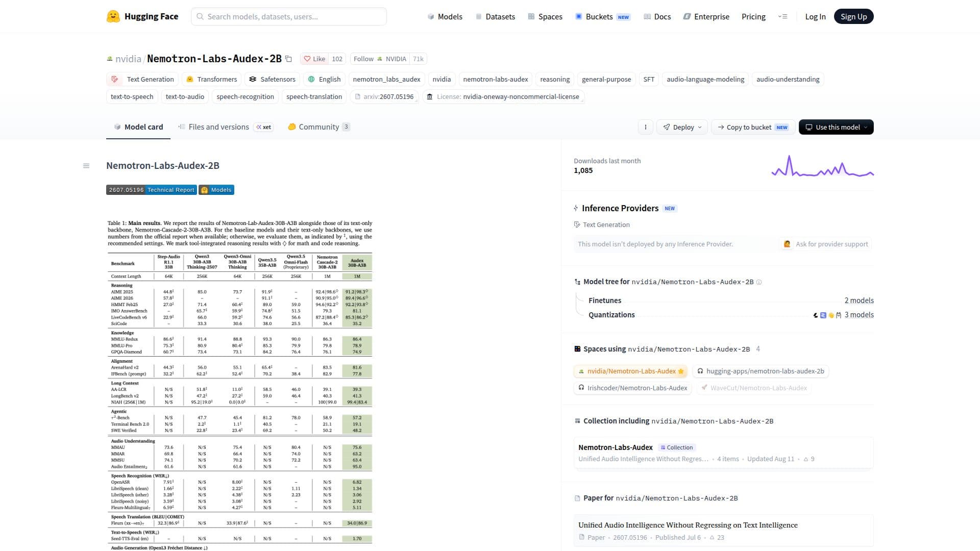Open the nvidia-oneway-noncommercial-license tag
This screenshot has height=551, width=980.
[x=503, y=96]
